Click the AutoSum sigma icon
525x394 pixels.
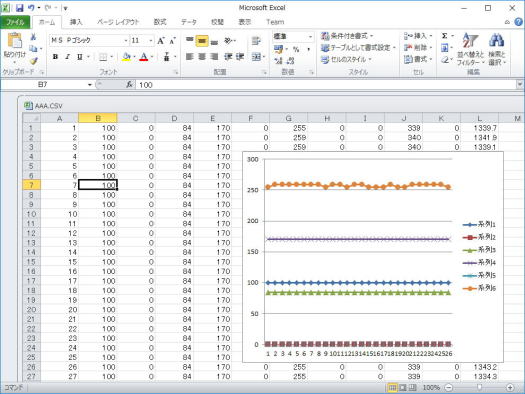click(444, 36)
